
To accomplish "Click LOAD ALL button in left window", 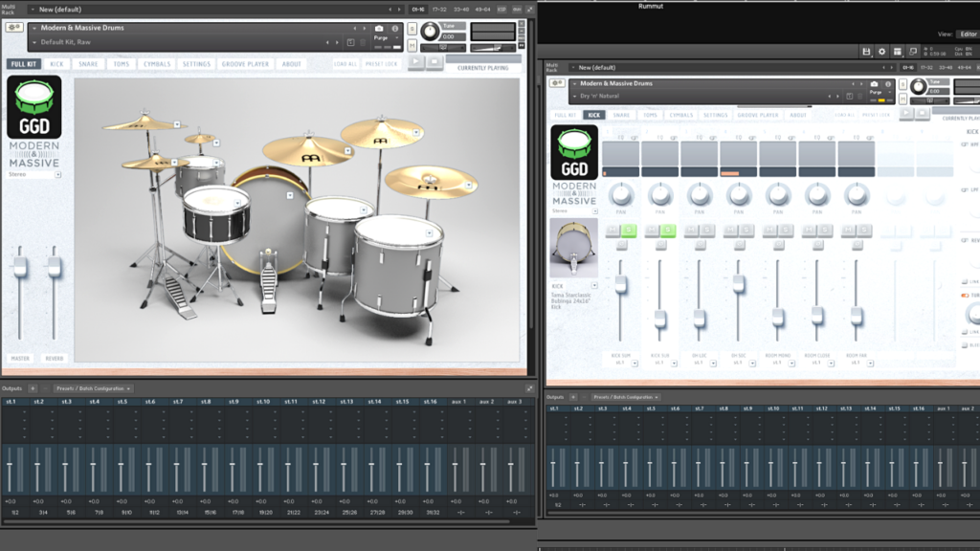I will [x=345, y=64].
